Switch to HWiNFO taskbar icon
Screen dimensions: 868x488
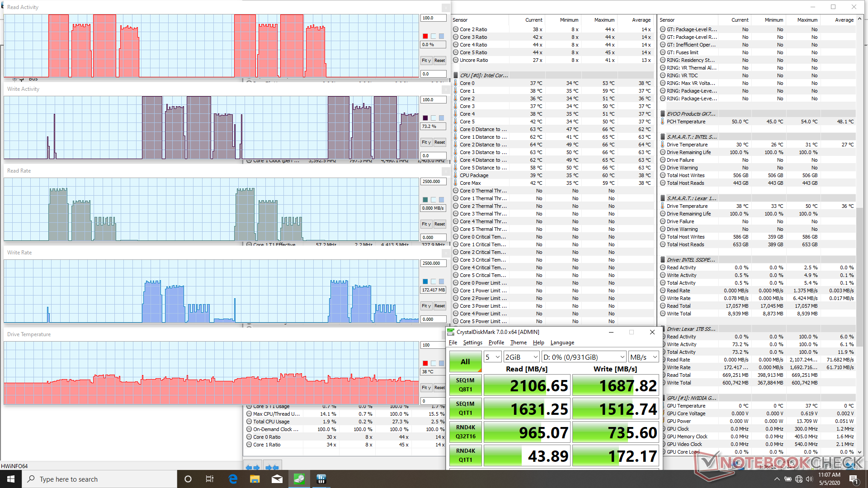click(x=321, y=479)
